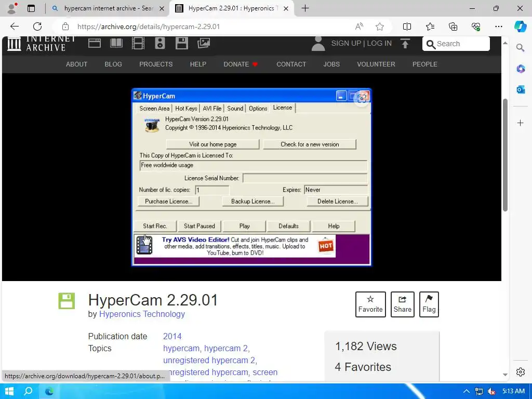Screen dimensions: 532x399
Task: Click the Flag button
Action: (x=429, y=304)
